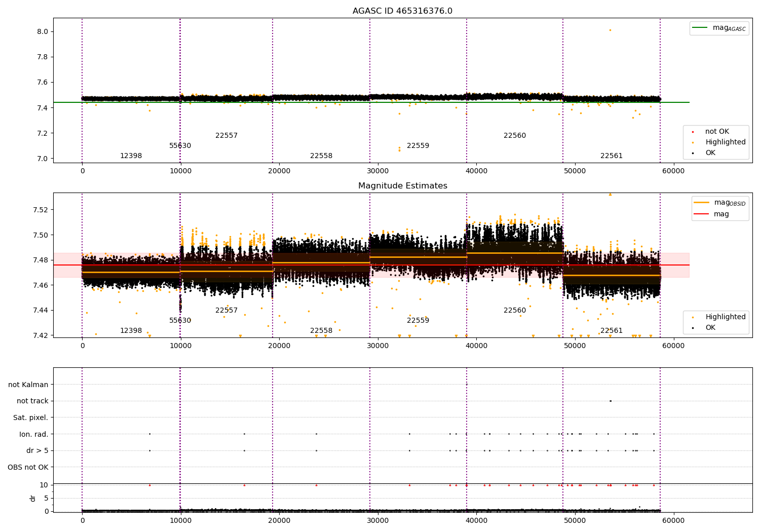
Task: Click the '7.50' y-tick of the middle plot
Action: coord(41,235)
